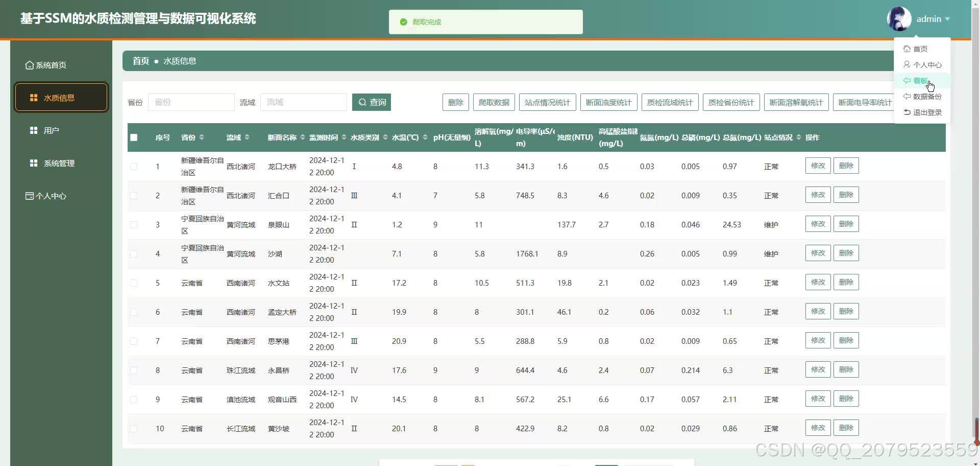Toggle the select-all checkbox in table header
Image resolution: width=980 pixels, height=466 pixels.
[x=134, y=137]
